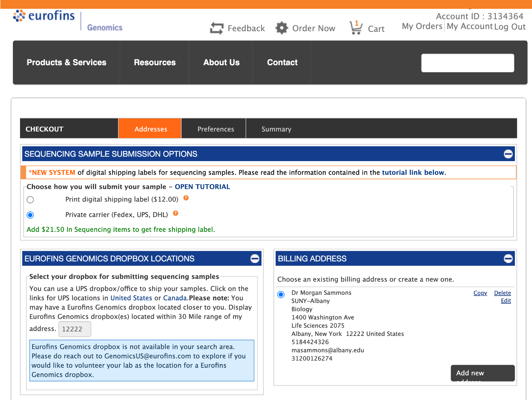The width and height of the screenshot is (532, 400).
Task: Collapse the Billing Address panel
Action: coord(508,259)
